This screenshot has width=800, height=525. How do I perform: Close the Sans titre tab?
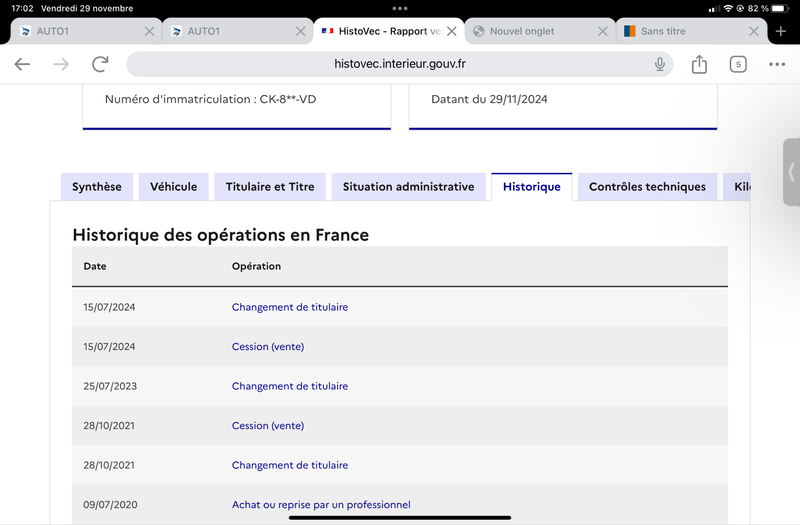coord(754,31)
